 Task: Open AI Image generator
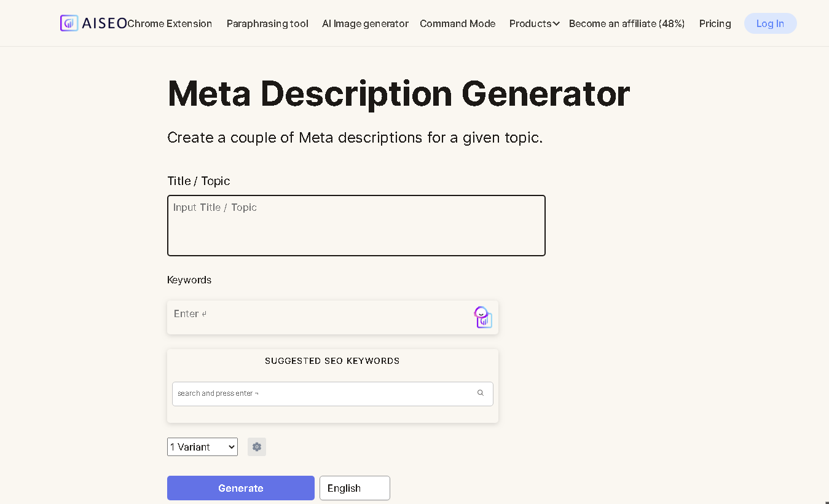click(x=365, y=23)
